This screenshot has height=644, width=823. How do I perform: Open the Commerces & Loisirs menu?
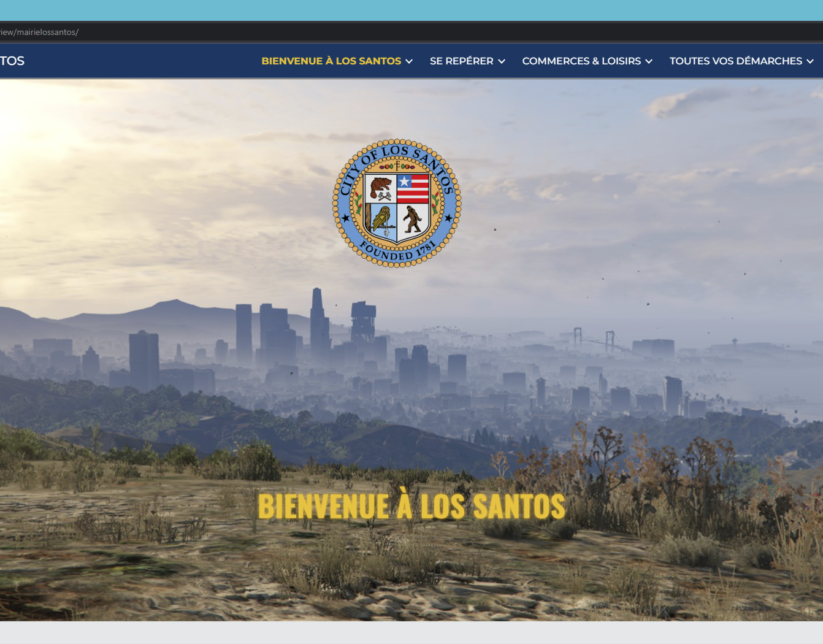click(581, 61)
